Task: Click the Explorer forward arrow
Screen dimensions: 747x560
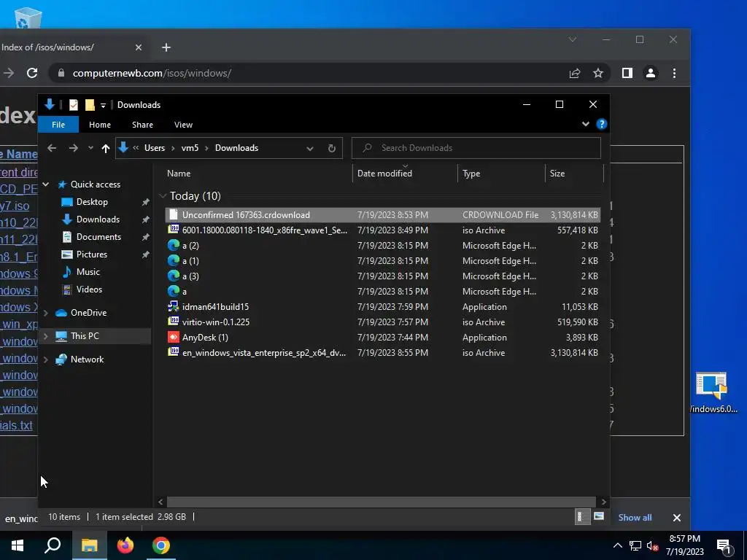Action: click(73, 148)
